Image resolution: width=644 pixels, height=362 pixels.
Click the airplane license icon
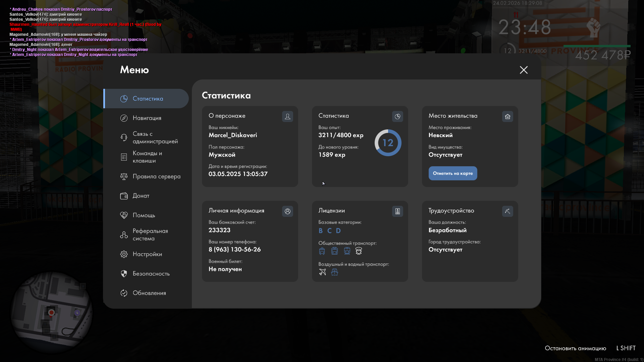click(x=322, y=272)
